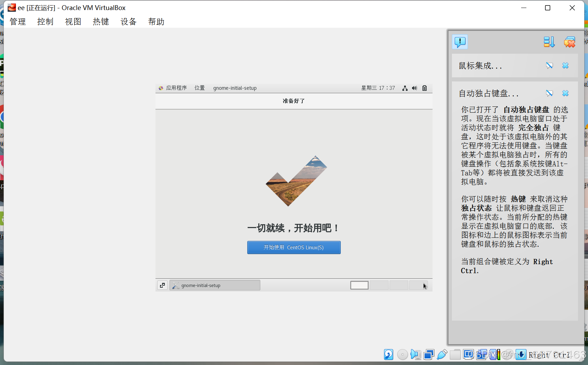Image resolution: width=588 pixels, height=365 pixels.
Task: Click the network adapters status icon
Action: tap(429, 354)
